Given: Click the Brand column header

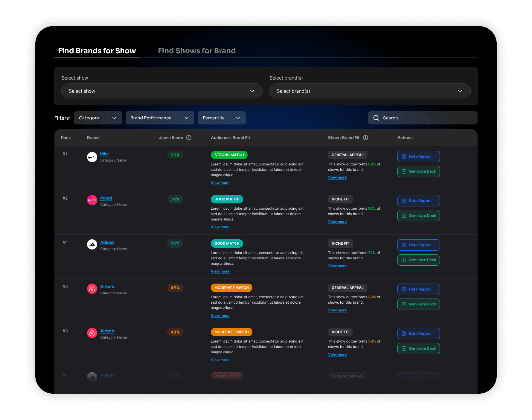Looking at the screenshot, I should tap(93, 138).
